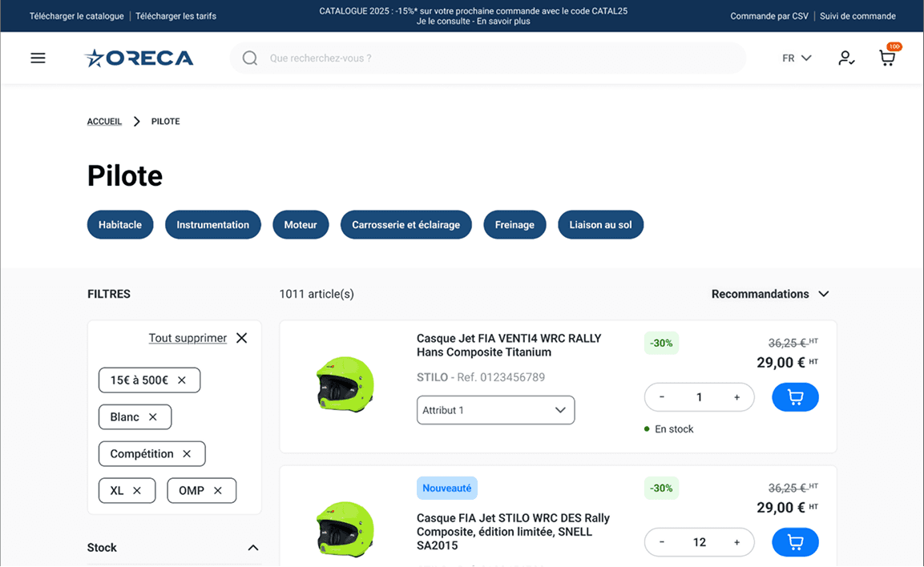Viewport: 924px width, 567px height.
Task: Open the FR language dropdown
Action: (x=797, y=58)
